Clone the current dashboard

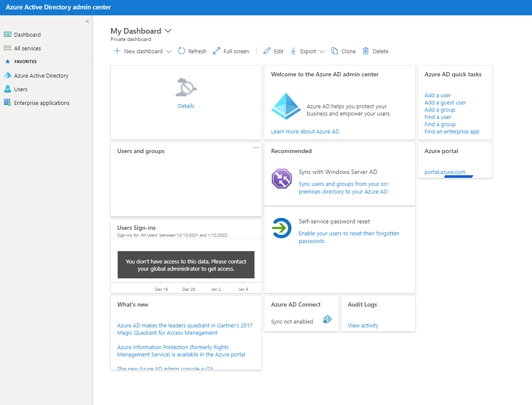pos(334,51)
